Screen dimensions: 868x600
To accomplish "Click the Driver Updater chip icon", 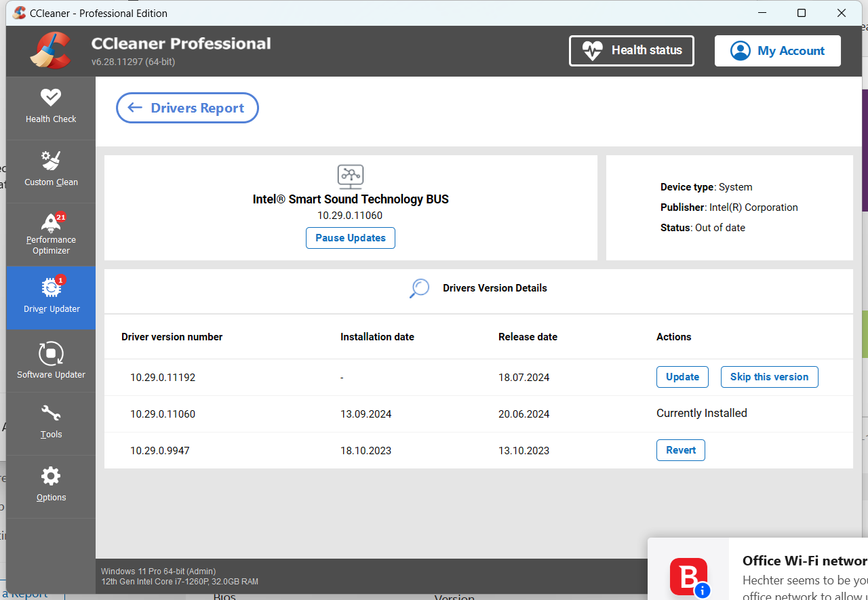I will coord(51,287).
